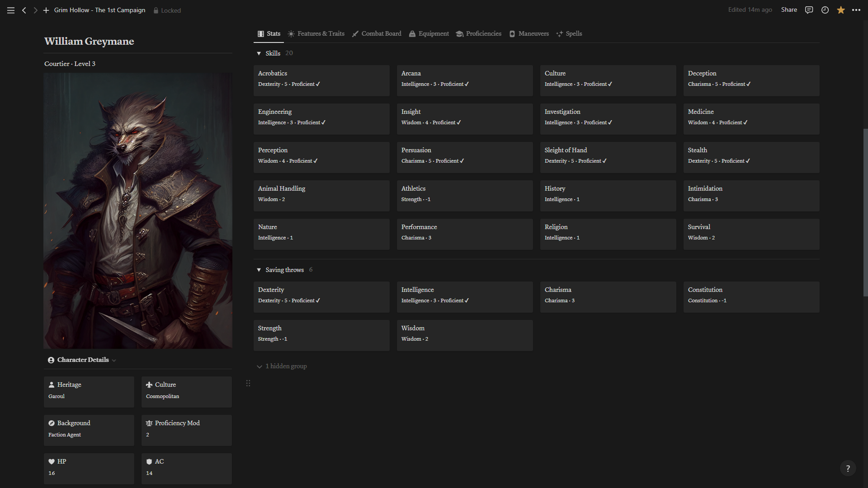This screenshot has width=868, height=488.
Task: Click the Share button
Action: [789, 10]
